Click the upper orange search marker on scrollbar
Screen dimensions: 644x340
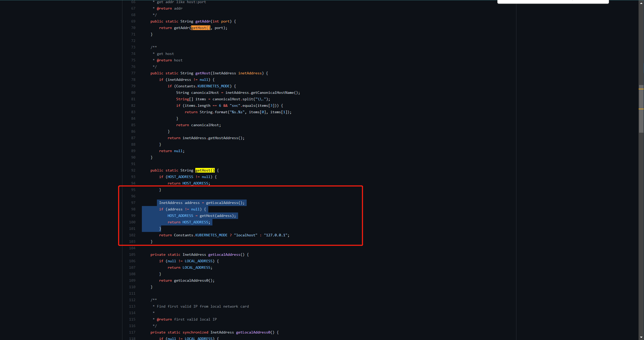point(641,89)
